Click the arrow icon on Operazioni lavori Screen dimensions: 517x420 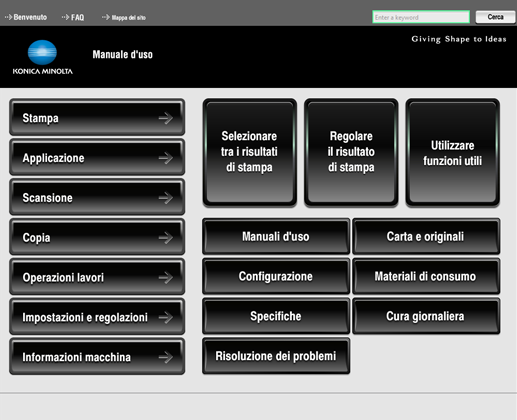(x=166, y=278)
